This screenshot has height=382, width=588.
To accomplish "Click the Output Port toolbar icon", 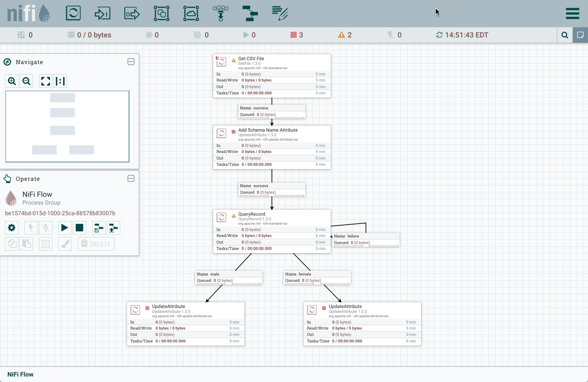I will [132, 13].
